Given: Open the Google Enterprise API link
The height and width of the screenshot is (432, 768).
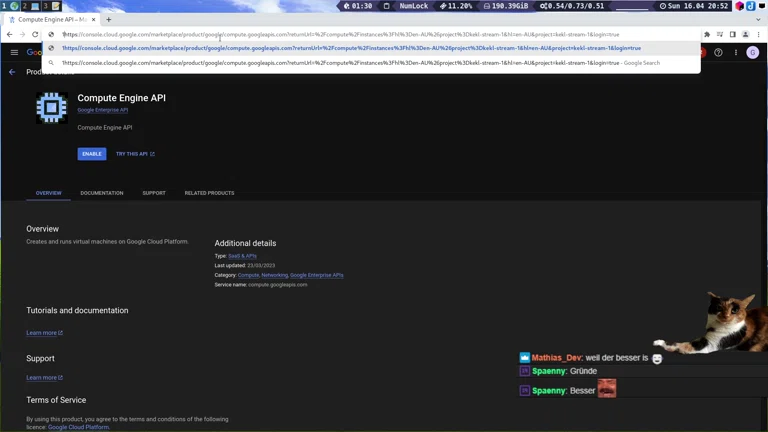Looking at the screenshot, I should coord(102,110).
